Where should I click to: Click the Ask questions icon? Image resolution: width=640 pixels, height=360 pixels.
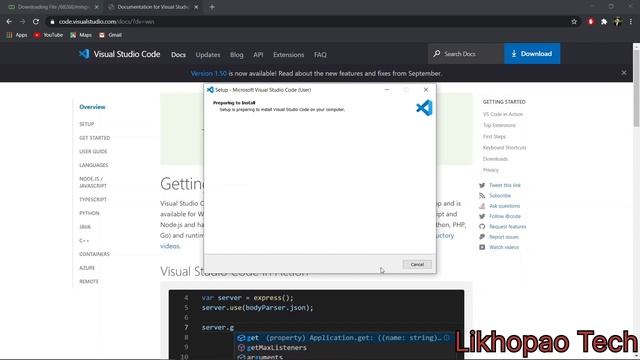482,206
